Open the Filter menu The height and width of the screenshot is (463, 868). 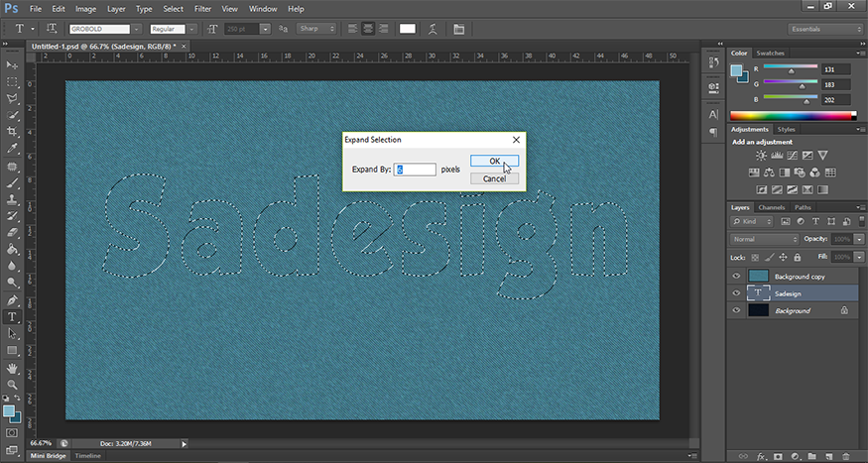(x=202, y=9)
